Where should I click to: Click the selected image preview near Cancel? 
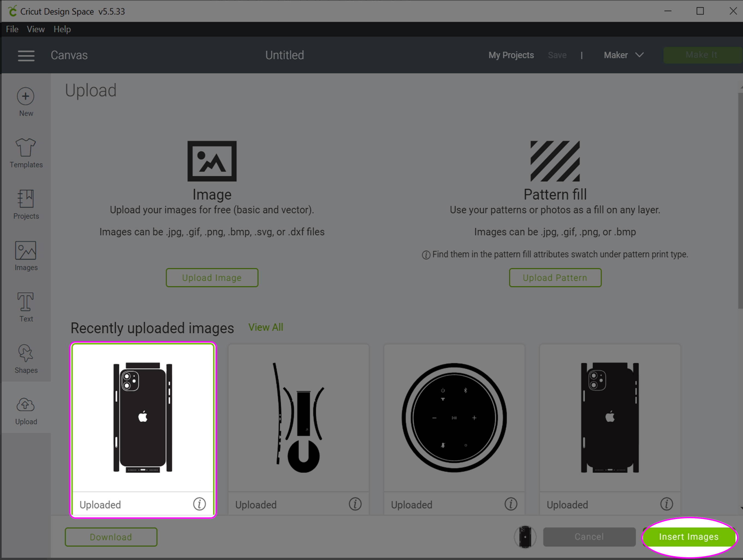(525, 537)
